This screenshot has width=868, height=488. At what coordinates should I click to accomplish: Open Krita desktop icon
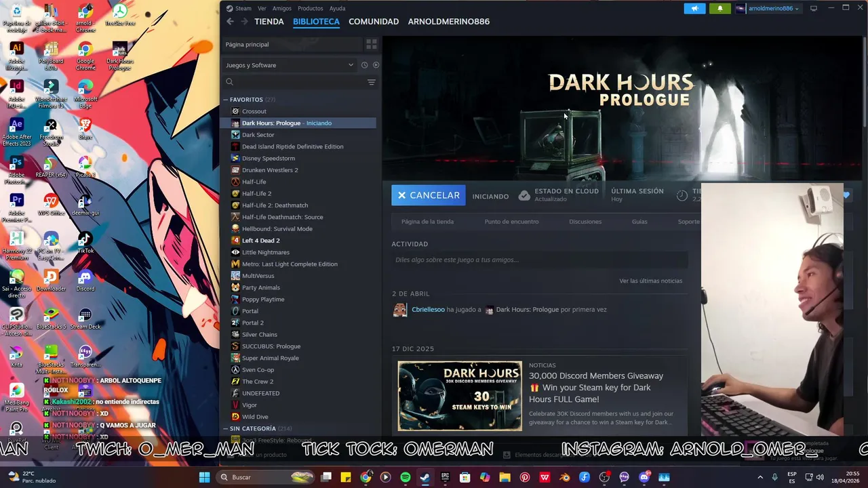pos(17,357)
